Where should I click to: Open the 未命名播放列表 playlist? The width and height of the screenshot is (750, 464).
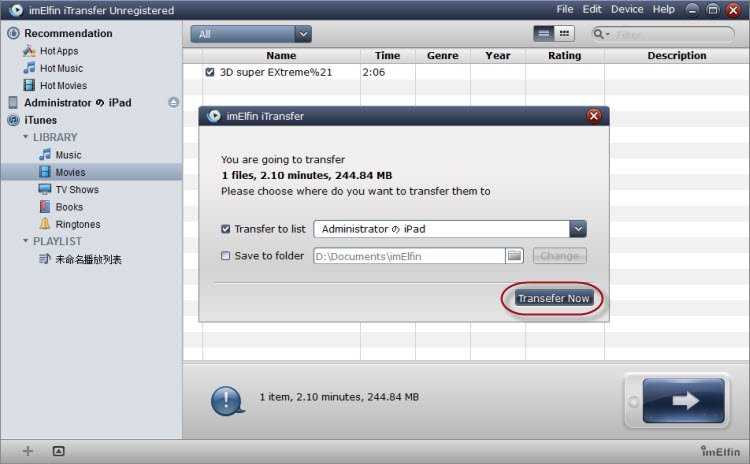88,259
